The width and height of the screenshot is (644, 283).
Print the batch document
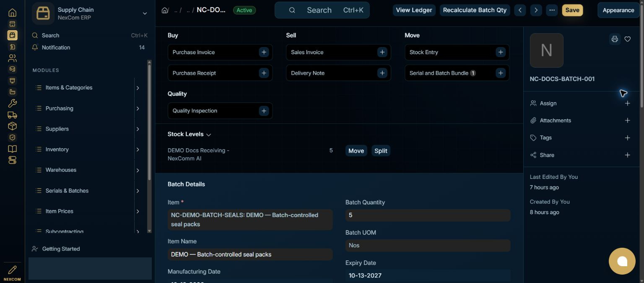pos(615,39)
